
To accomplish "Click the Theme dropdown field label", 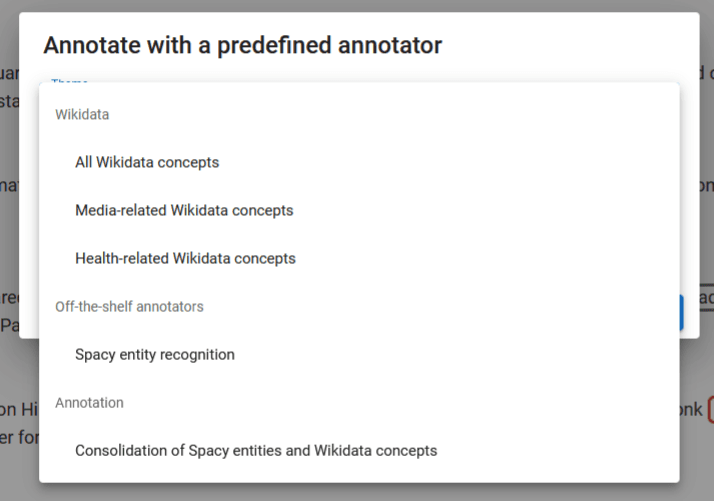I will 70,81.
